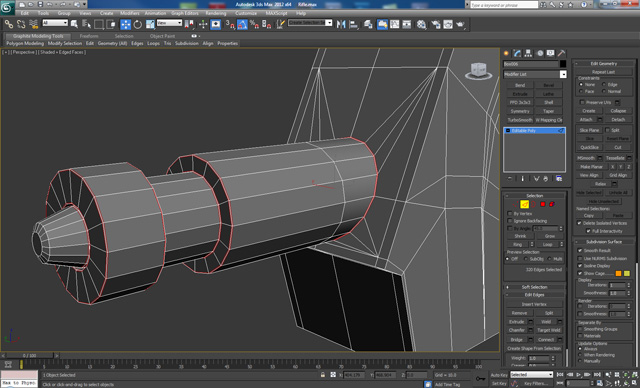Image resolution: width=640 pixels, height=388 pixels.
Task: Activate the Select and Move tool
Action: 125,24
